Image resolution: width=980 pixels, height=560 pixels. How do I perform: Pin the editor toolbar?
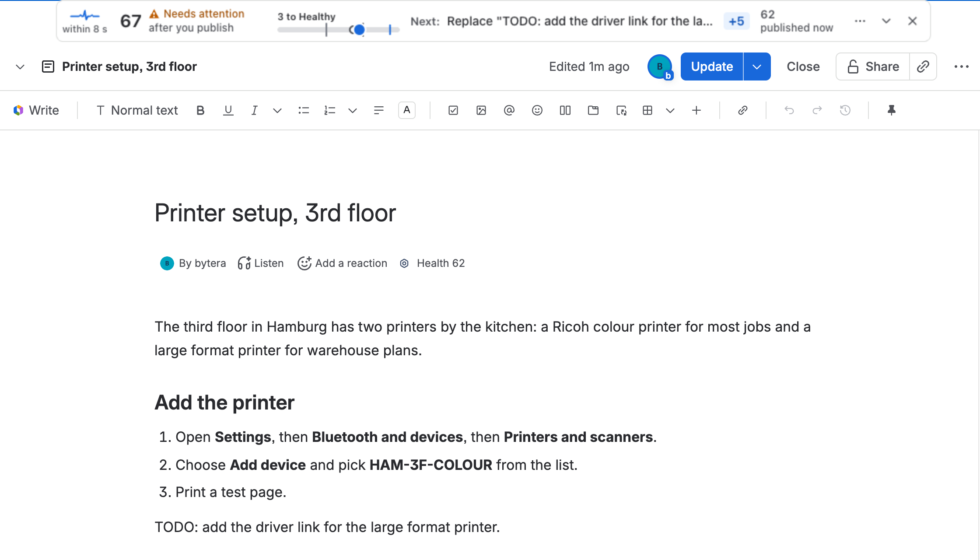pos(891,110)
